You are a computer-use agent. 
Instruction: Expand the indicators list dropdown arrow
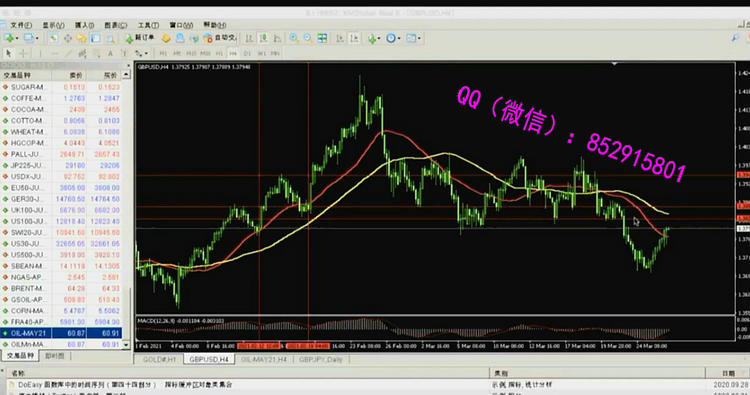pos(379,38)
